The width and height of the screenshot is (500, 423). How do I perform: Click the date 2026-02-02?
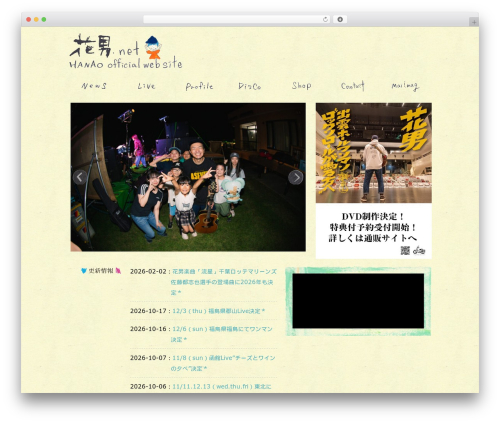click(148, 272)
